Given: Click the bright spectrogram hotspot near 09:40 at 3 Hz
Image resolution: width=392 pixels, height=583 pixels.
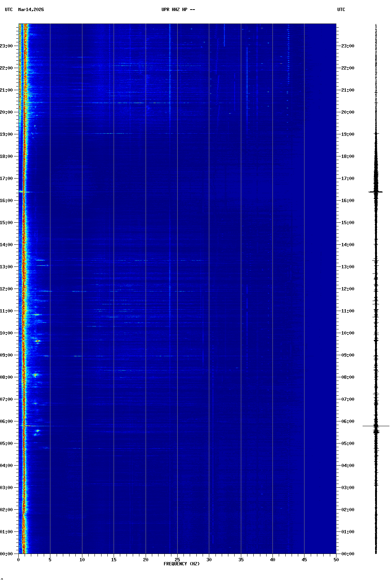Looking at the screenshot, I should pos(37,341).
